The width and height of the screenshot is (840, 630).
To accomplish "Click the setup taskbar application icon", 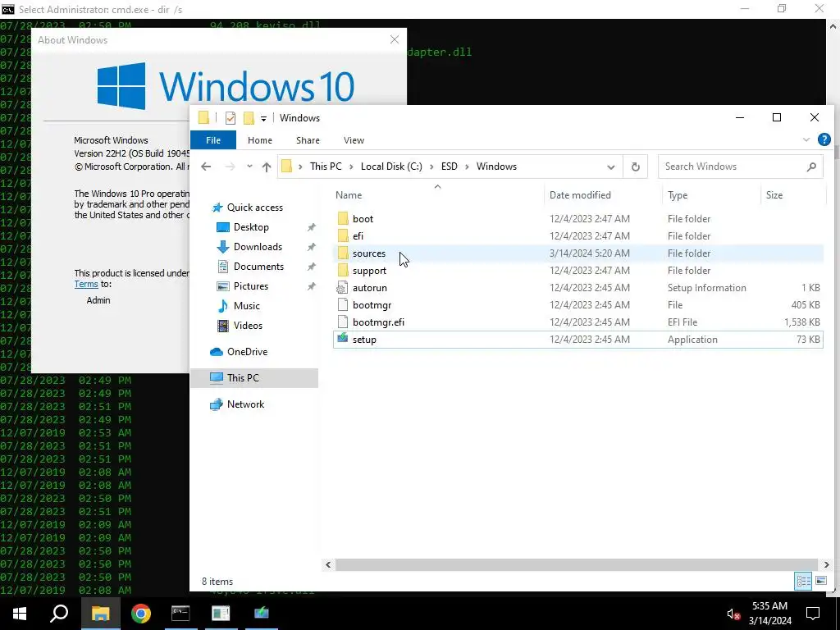I will pyautogui.click(x=262, y=614).
